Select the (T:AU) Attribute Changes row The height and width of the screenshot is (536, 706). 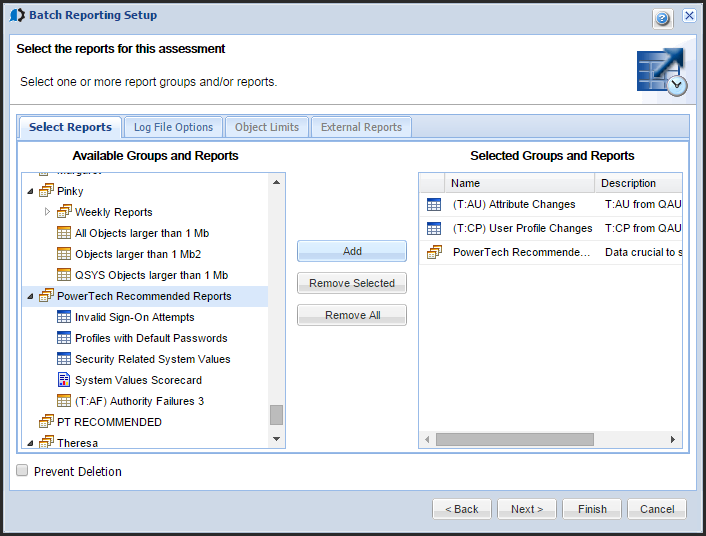pyautogui.click(x=551, y=204)
